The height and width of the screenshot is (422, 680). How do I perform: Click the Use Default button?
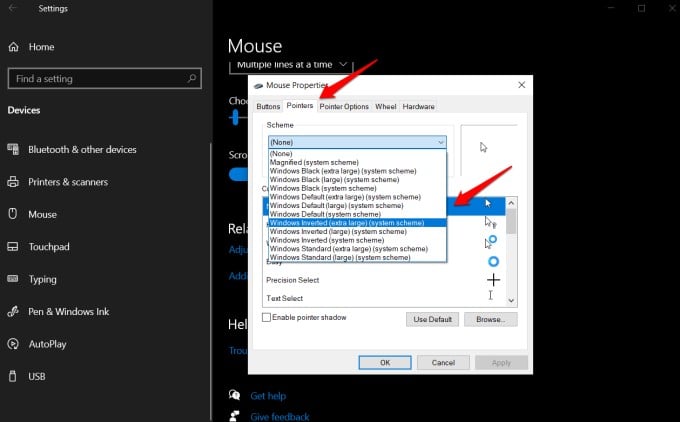click(432, 319)
